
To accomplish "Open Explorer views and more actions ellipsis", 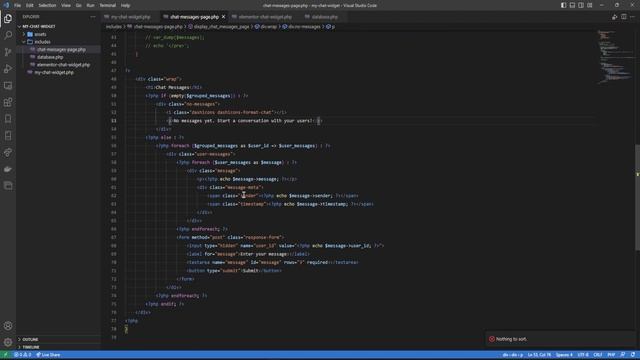I will (93, 17).
